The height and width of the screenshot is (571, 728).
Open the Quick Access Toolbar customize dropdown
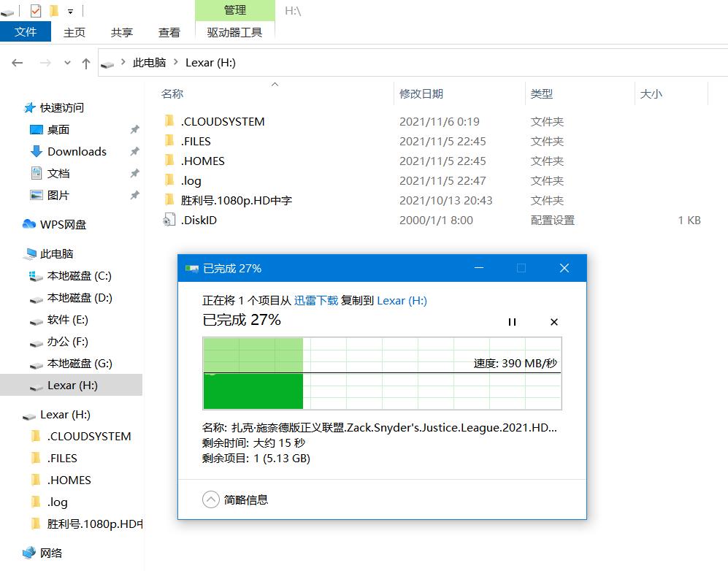coord(70,10)
